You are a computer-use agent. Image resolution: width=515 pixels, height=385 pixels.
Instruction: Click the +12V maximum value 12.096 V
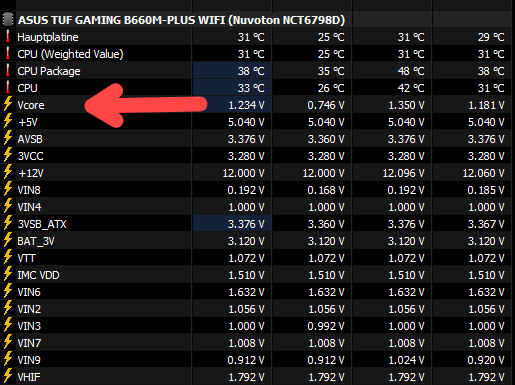(x=404, y=173)
